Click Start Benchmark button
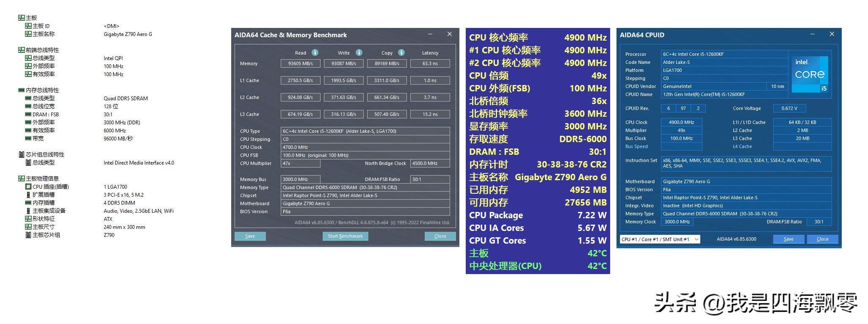Viewport: 868px width, 324px height. coord(345,236)
